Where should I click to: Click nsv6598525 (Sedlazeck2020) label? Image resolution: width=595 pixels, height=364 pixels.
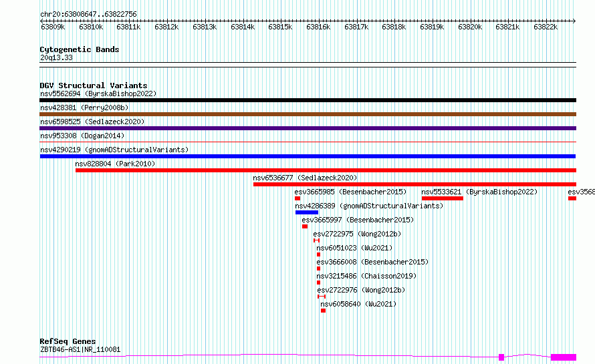click(x=92, y=122)
